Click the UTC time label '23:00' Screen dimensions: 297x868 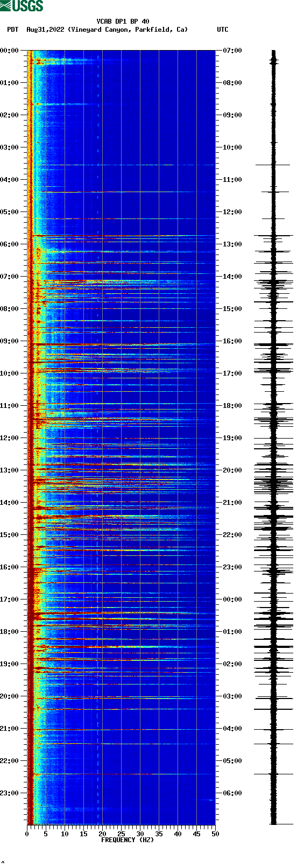tap(232, 567)
